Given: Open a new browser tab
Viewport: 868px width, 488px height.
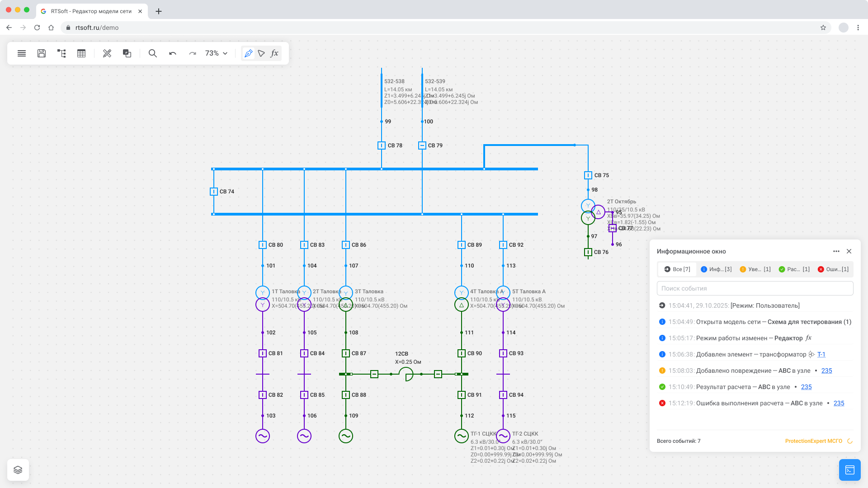Looking at the screenshot, I should pyautogui.click(x=159, y=11).
